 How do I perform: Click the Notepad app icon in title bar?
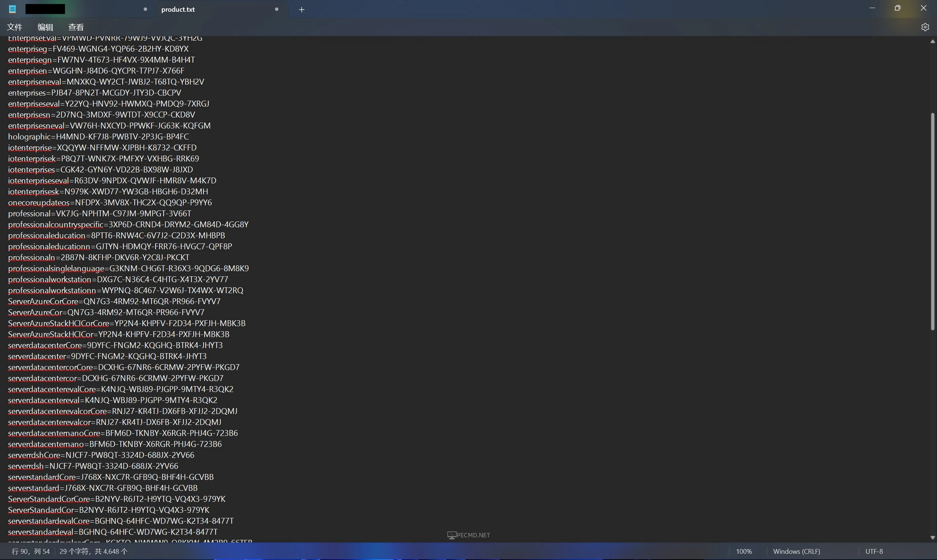pyautogui.click(x=12, y=9)
